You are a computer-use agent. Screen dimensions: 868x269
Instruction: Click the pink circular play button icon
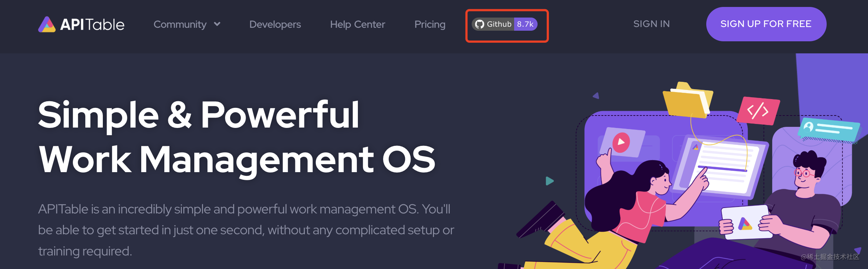(621, 142)
